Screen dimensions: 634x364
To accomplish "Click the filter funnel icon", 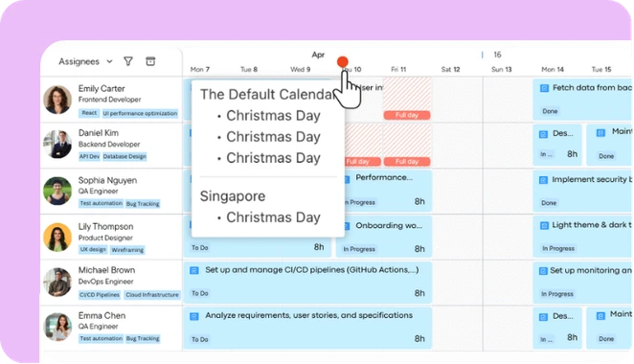I will 128,61.
